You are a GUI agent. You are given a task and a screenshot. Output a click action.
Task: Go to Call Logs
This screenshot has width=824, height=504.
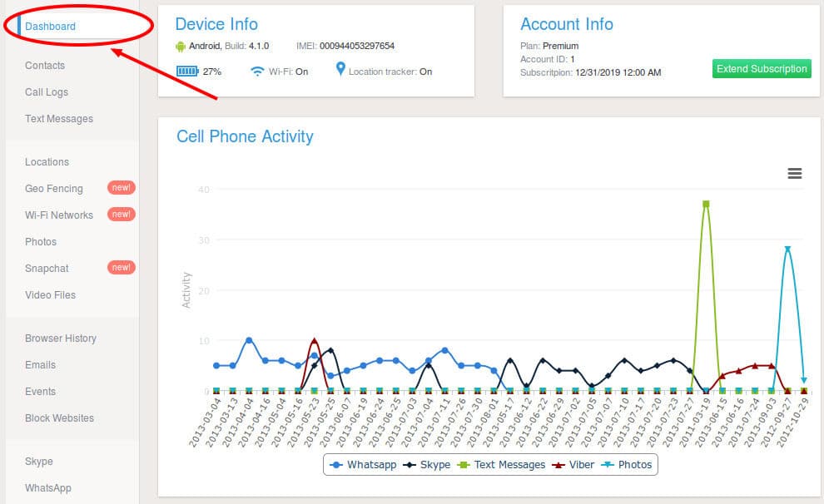(x=47, y=91)
